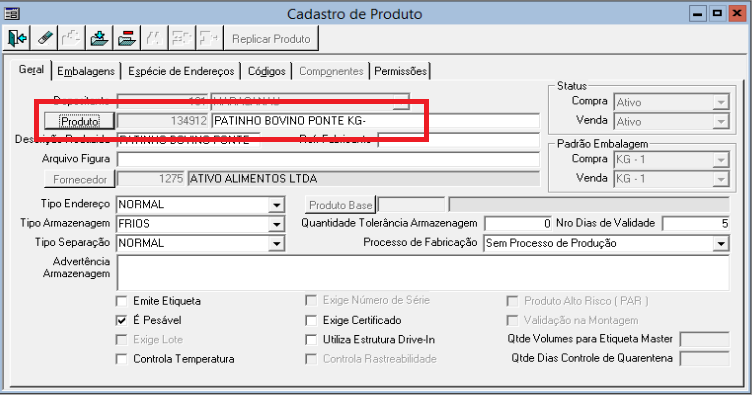Image resolution: width=752 pixels, height=395 pixels.
Task: Open the Embalagens tab
Action: 86,71
